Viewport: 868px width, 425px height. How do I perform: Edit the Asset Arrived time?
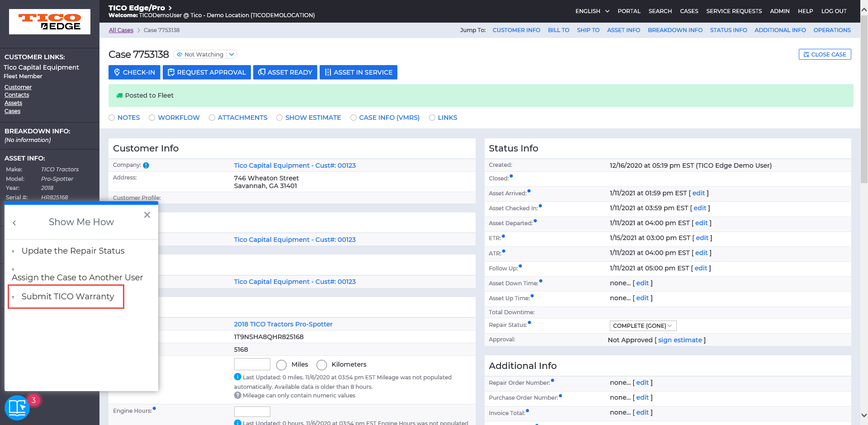coord(698,193)
